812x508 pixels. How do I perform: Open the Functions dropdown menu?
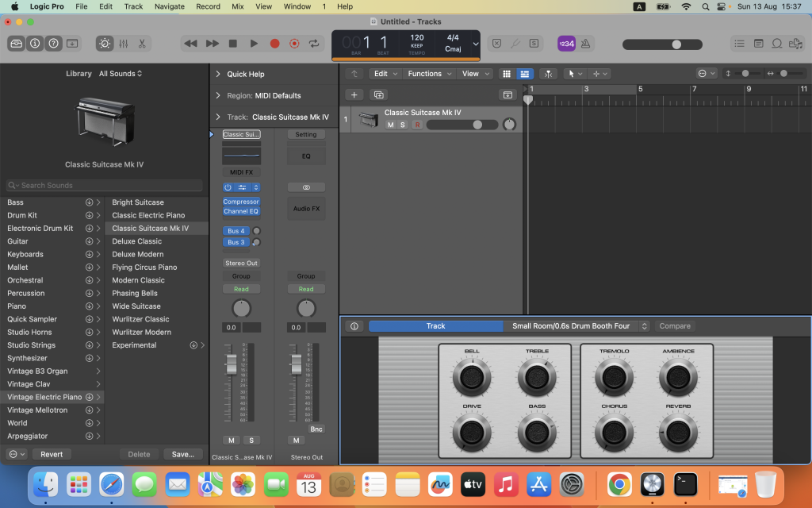pyautogui.click(x=429, y=74)
